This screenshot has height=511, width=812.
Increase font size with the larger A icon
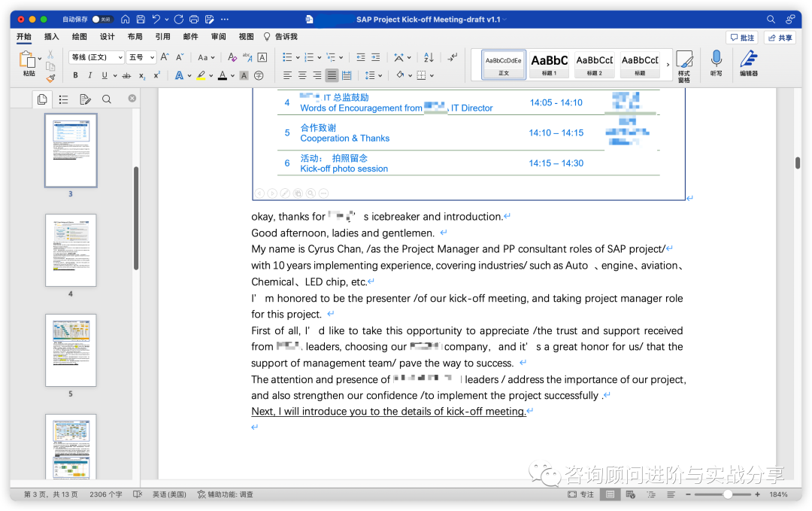(x=165, y=57)
